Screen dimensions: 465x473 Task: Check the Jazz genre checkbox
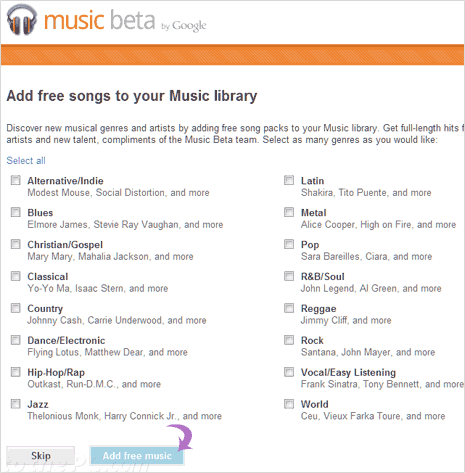(16, 404)
